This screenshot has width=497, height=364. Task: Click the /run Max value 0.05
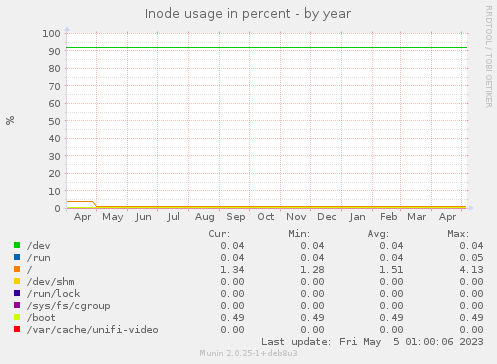[x=471, y=258]
